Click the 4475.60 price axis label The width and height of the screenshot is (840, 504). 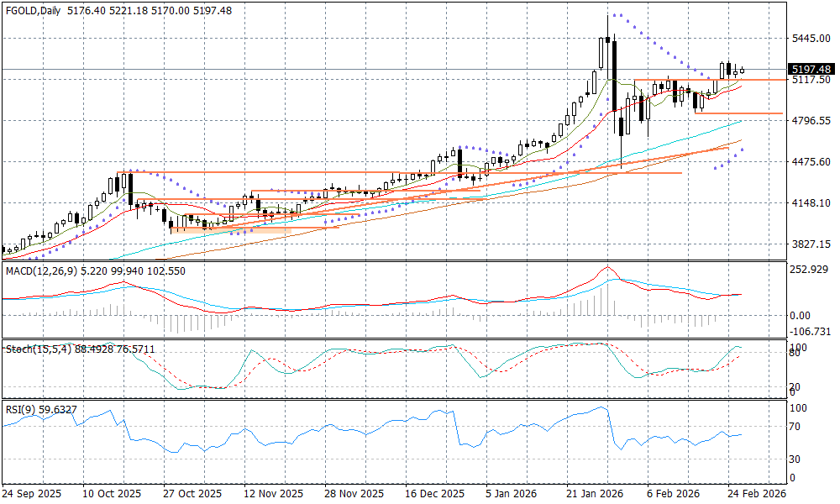[x=811, y=161]
